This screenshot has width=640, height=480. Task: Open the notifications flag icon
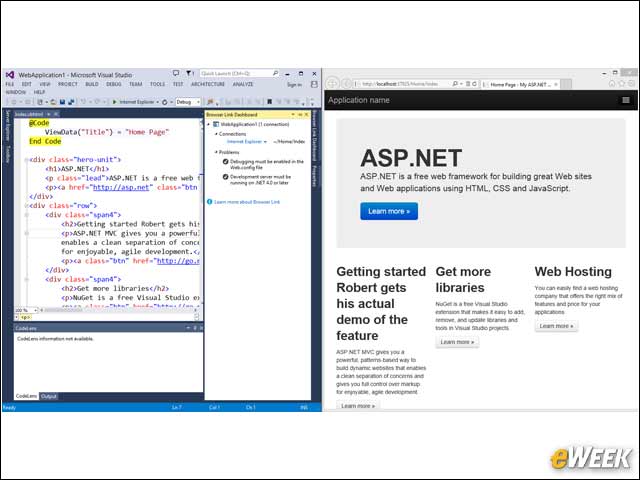(189, 73)
